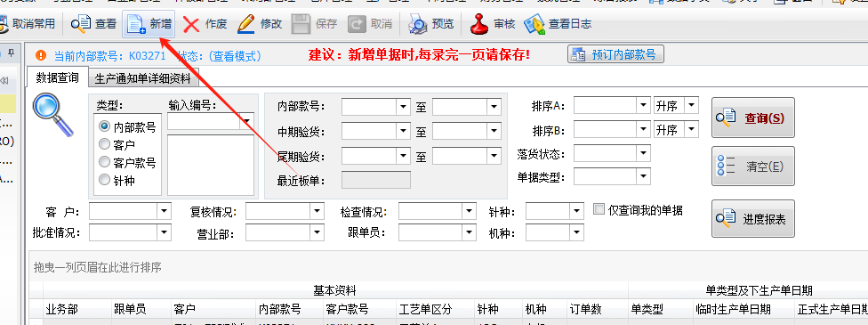Open the 中期验货 start date dropdown
The image size is (868, 325).
(403, 132)
